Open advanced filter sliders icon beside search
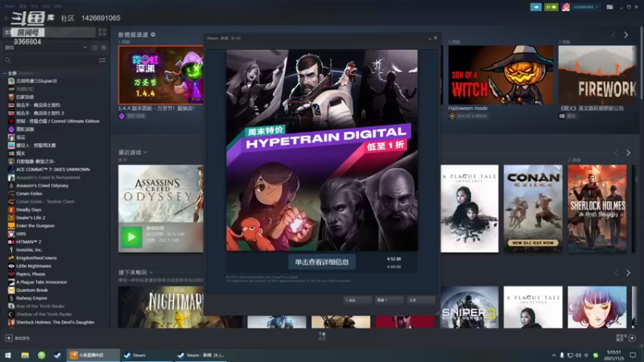The width and height of the screenshot is (644, 362). click(x=102, y=60)
